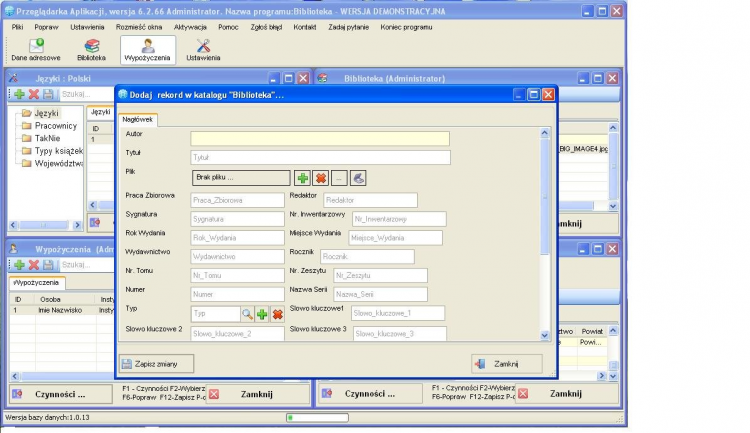Click the Rok Wydania input field
Image resolution: width=750 pixels, height=433 pixels.
[x=237, y=238]
